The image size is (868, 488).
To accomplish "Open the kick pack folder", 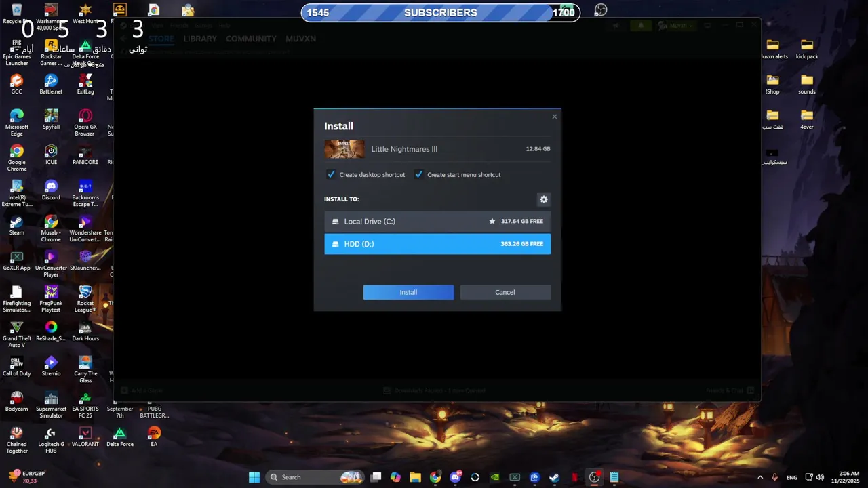I will pos(807,49).
